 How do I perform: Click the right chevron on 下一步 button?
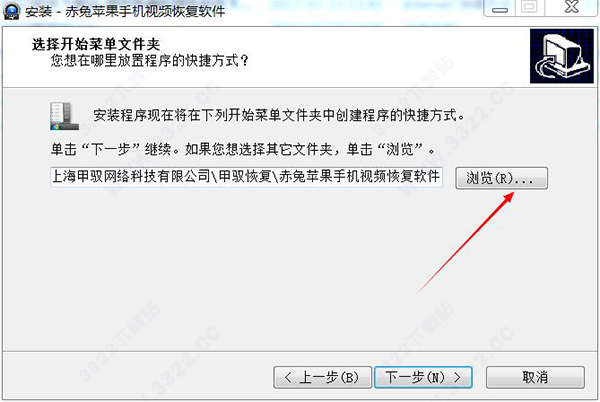coord(457,378)
